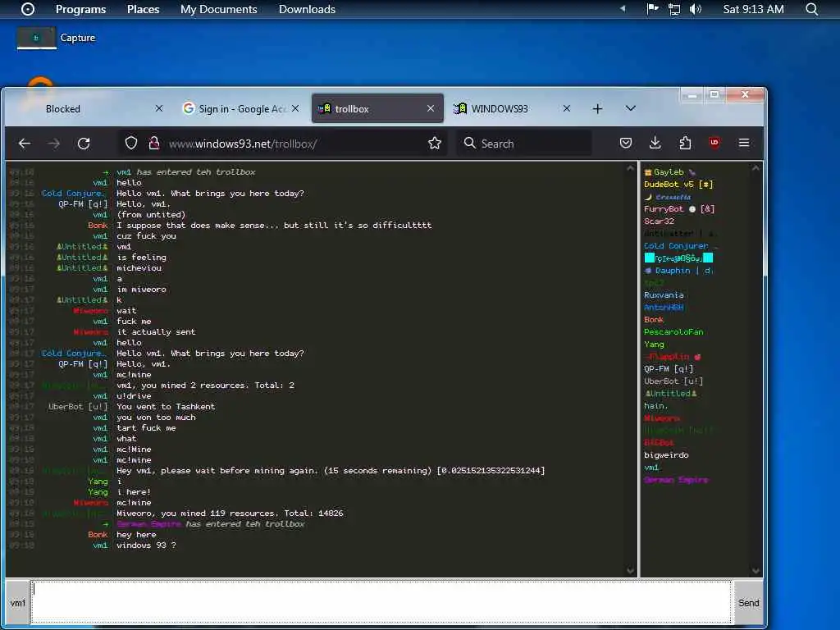Close the Google Sign in tab
Viewport: 840px width, 630px height.
295,108
